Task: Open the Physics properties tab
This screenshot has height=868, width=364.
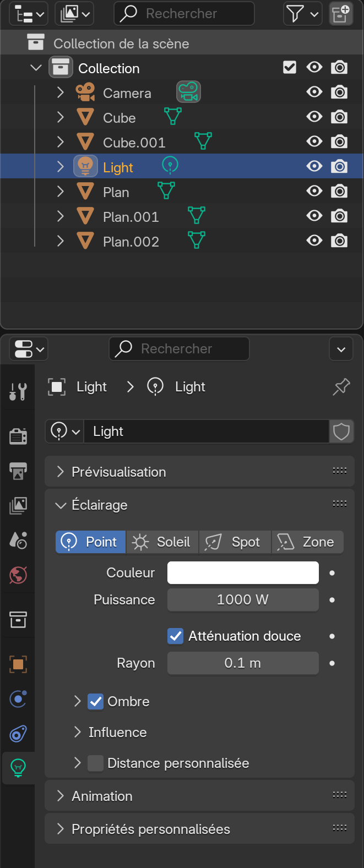Action: (x=18, y=699)
